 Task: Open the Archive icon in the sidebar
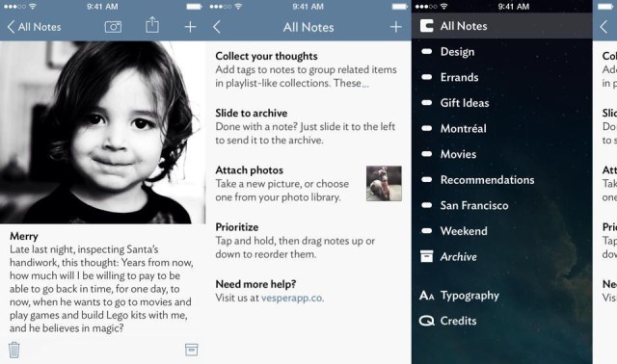coord(426,256)
